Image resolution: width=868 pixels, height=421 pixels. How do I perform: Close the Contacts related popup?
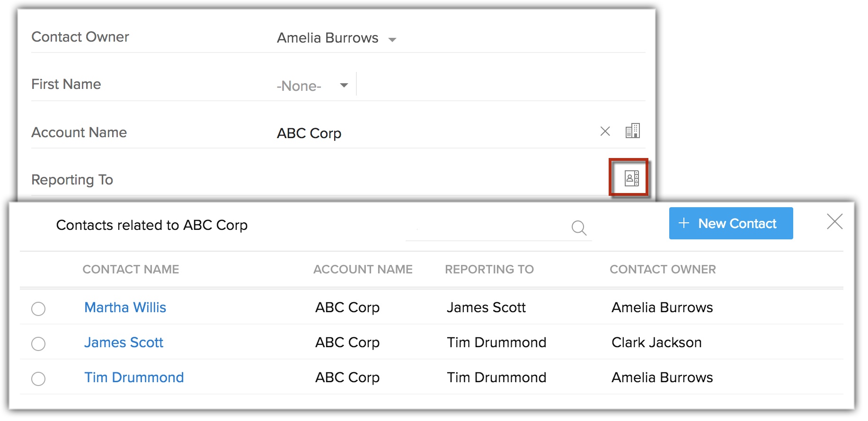tap(834, 221)
